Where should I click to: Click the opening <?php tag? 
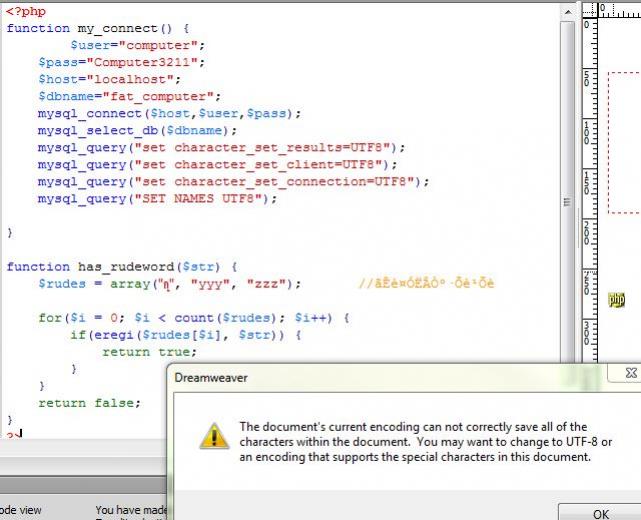[25, 11]
